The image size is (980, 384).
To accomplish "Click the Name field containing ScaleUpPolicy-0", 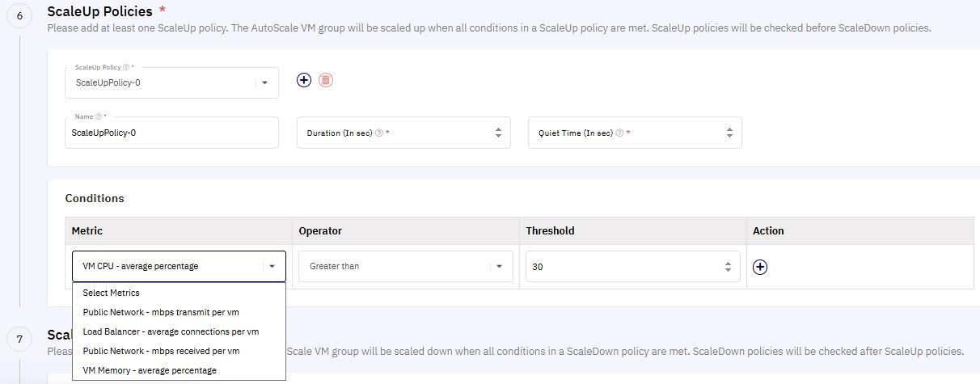I will (x=171, y=133).
